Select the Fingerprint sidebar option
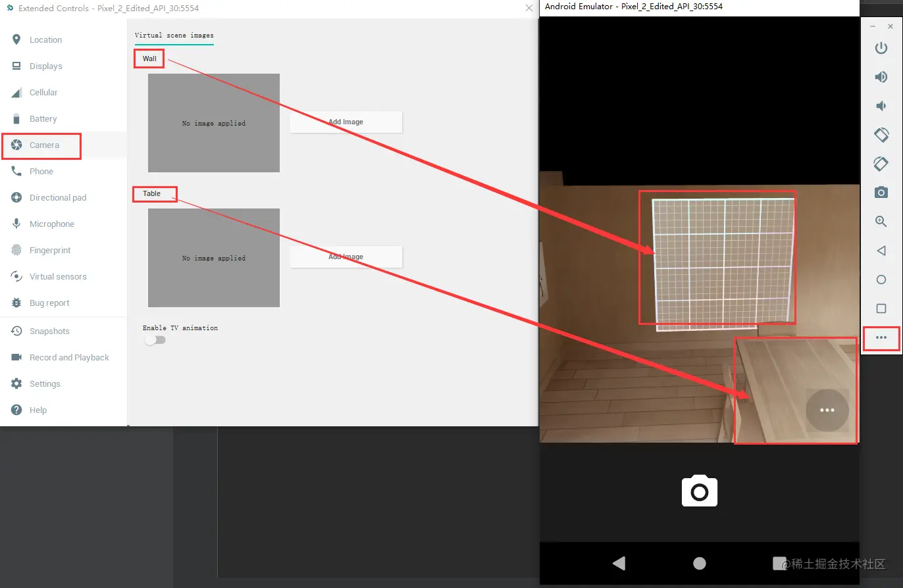Image resolution: width=903 pixels, height=588 pixels. (x=50, y=250)
